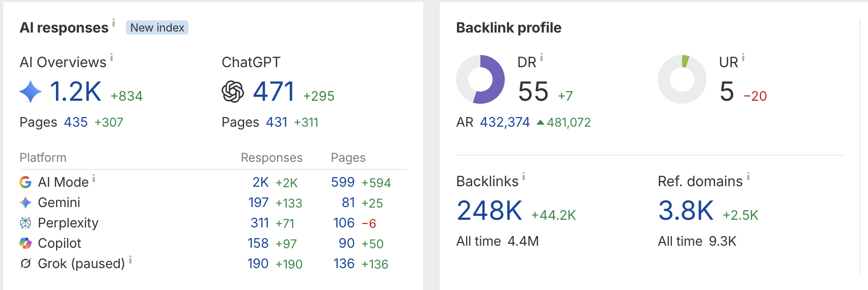
Task: Open AI Overviews pages count 435
Action: (76, 122)
